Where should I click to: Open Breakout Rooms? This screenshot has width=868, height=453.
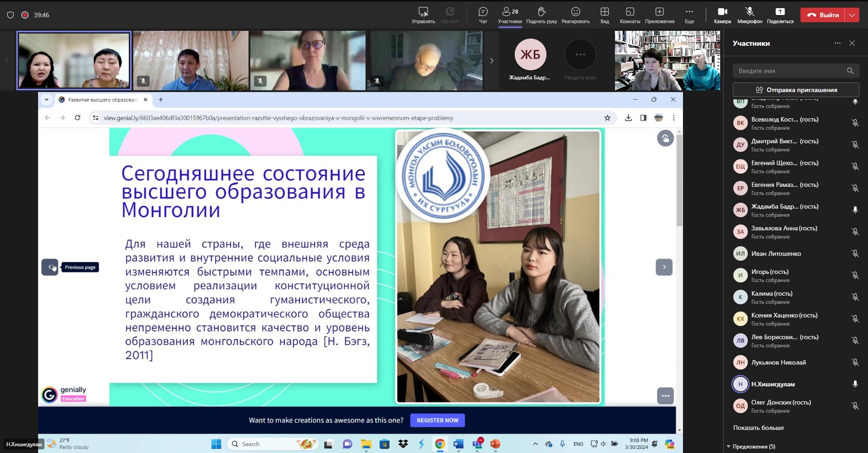click(630, 15)
